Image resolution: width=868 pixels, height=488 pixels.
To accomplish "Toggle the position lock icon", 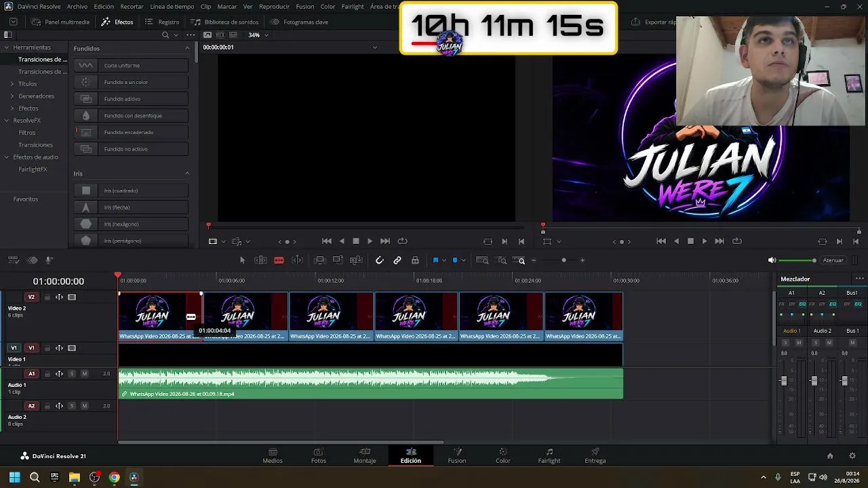I will point(415,260).
